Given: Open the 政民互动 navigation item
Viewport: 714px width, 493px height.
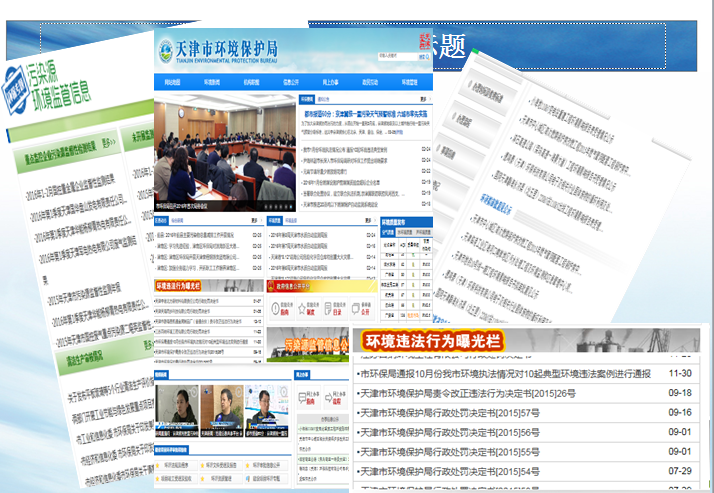Looking at the screenshot, I should coord(370,82).
